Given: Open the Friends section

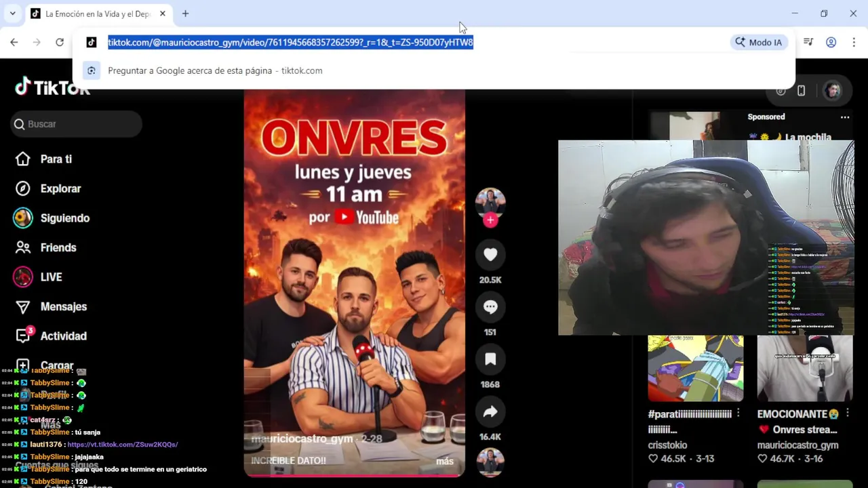Looking at the screenshot, I should (58, 247).
